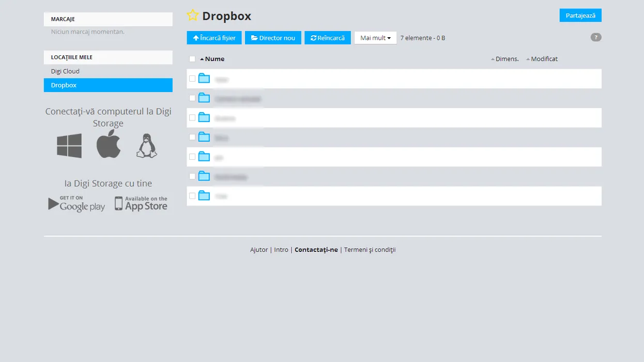
Task: Click the Director nou button
Action: (x=273, y=38)
